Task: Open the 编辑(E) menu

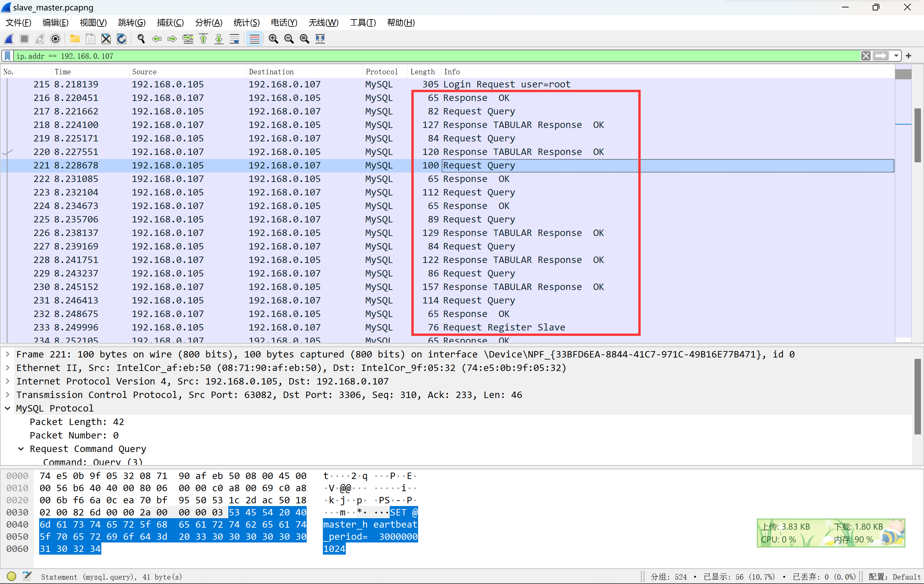Action: click(56, 23)
